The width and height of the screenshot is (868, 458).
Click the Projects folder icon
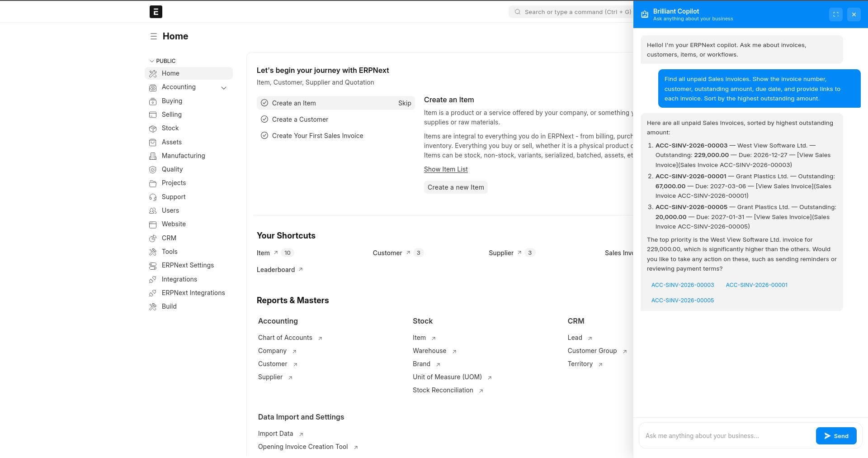153,183
